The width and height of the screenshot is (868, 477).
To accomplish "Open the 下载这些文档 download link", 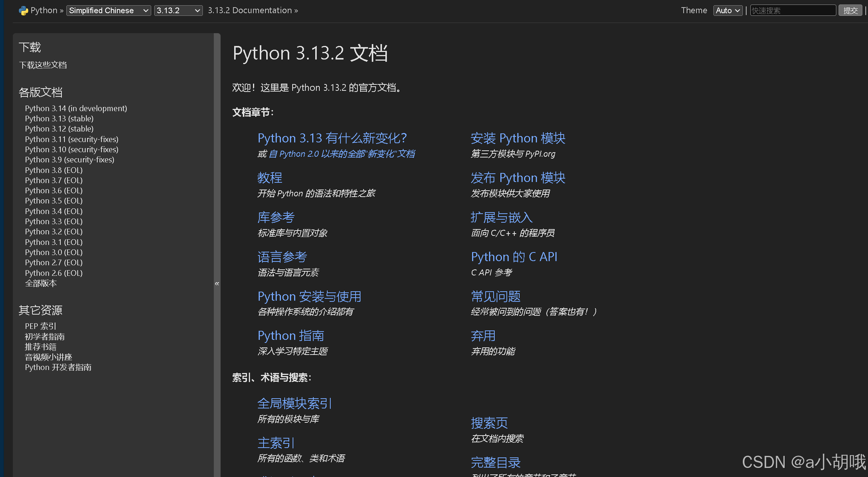I will pyautogui.click(x=43, y=65).
